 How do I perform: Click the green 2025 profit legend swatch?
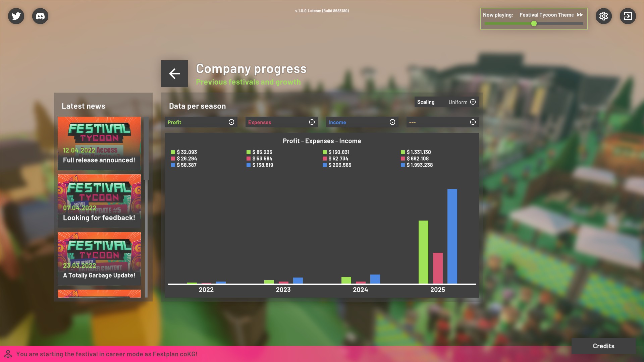click(x=403, y=152)
